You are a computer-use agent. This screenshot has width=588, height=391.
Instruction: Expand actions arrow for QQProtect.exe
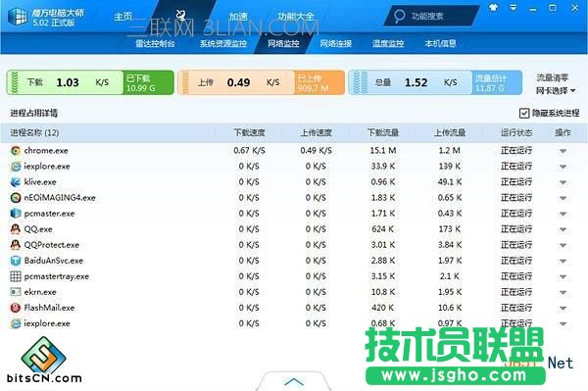(x=563, y=245)
